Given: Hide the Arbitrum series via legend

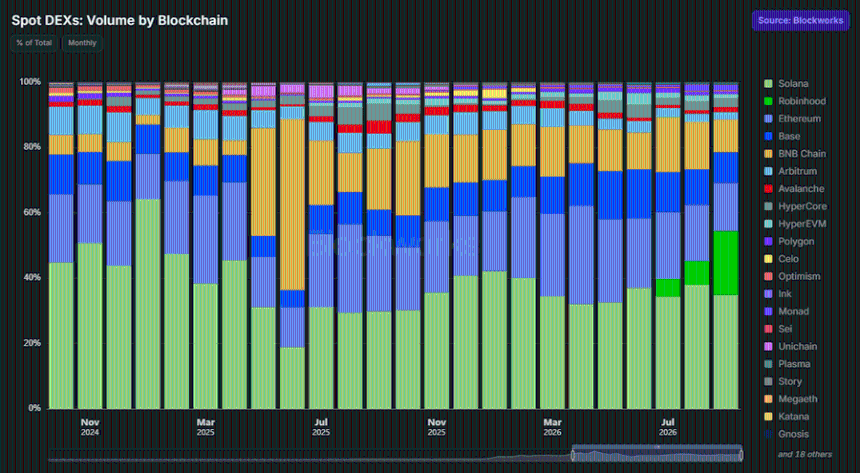Looking at the screenshot, I should (790, 171).
